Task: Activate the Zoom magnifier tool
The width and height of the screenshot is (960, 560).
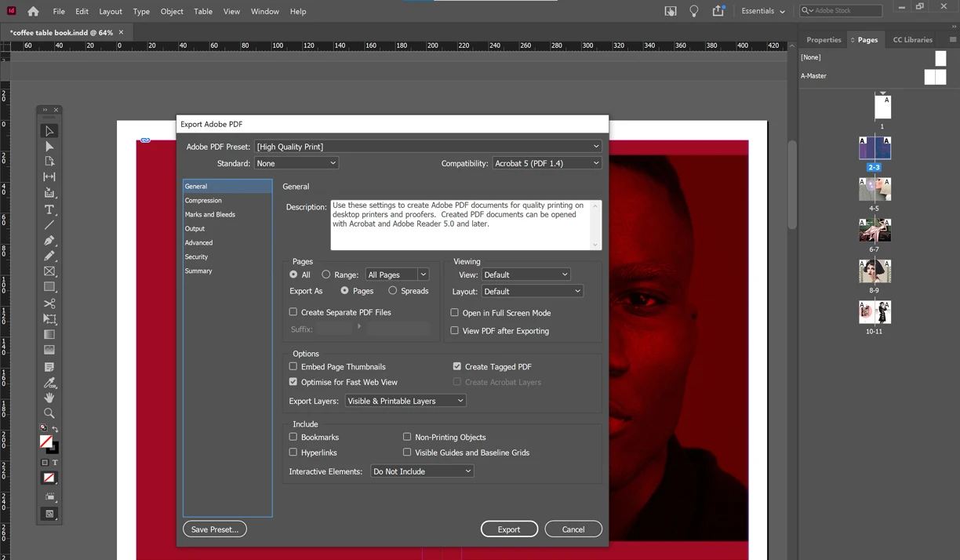Action: 49,413
